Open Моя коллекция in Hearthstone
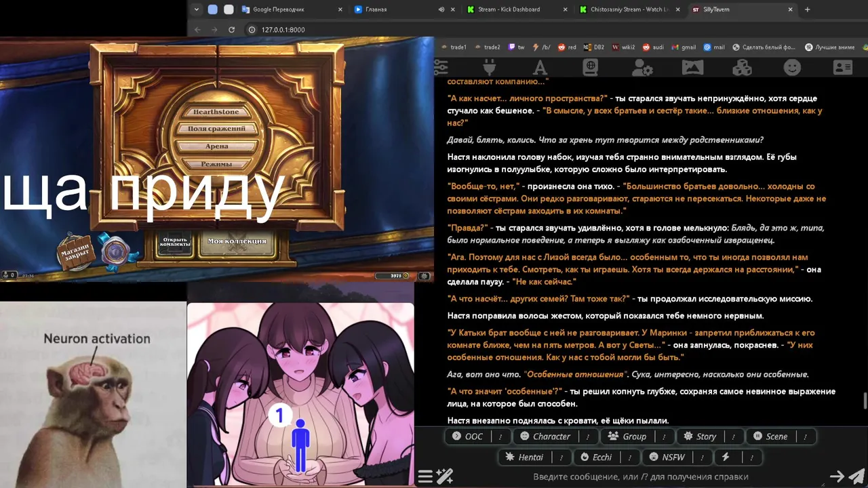 pyautogui.click(x=237, y=241)
